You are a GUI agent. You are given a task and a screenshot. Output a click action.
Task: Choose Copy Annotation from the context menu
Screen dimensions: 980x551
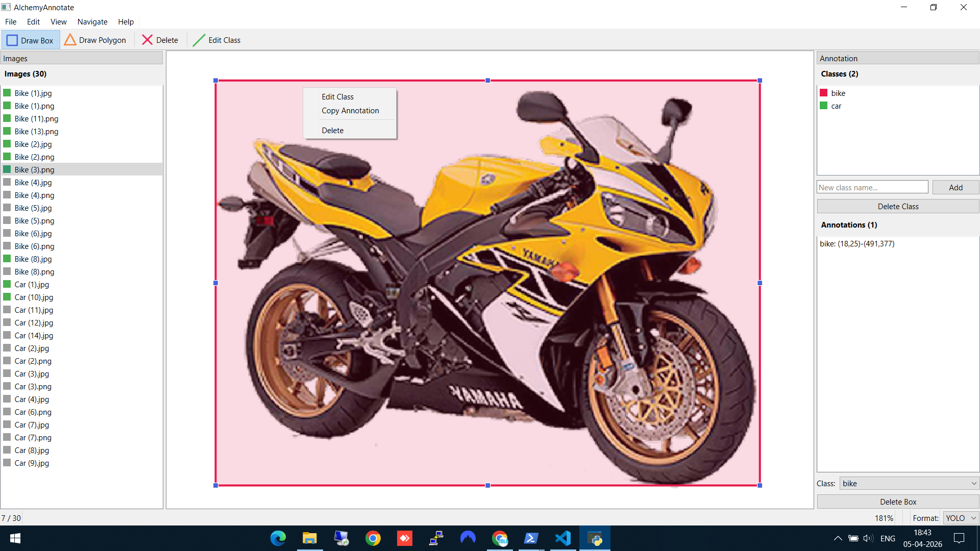(x=350, y=110)
